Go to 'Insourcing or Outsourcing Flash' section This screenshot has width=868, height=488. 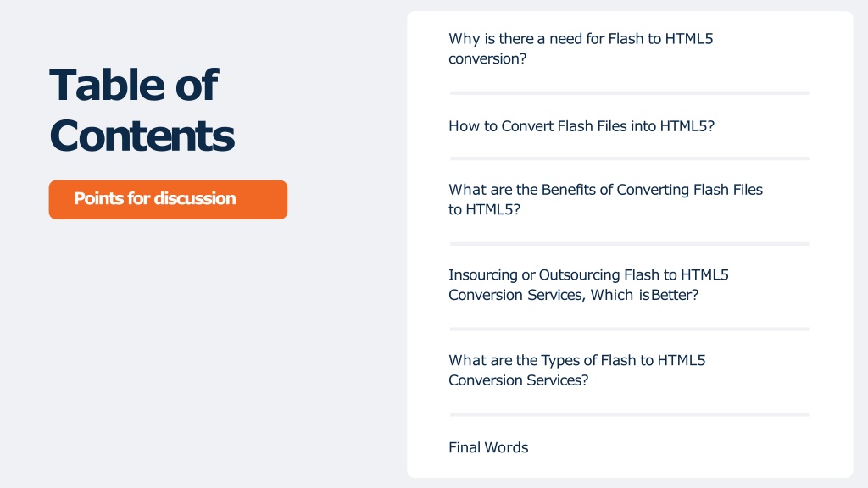(588, 285)
